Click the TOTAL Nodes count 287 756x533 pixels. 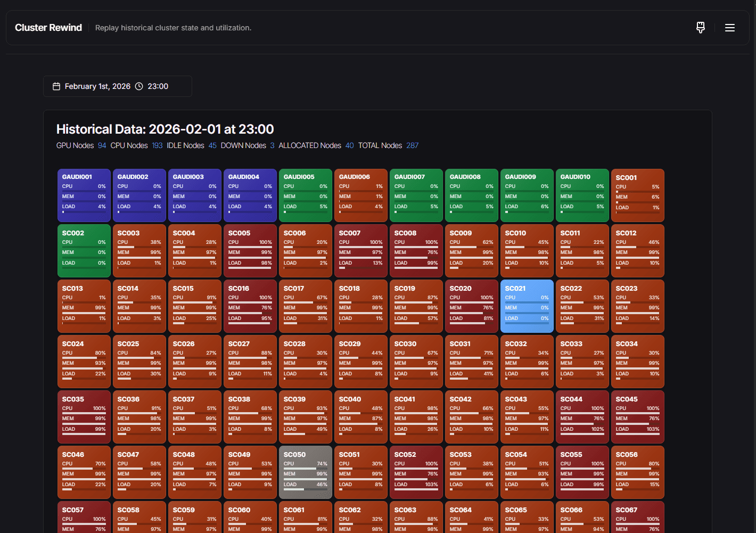pyautogui.click(x=413, y=145)
